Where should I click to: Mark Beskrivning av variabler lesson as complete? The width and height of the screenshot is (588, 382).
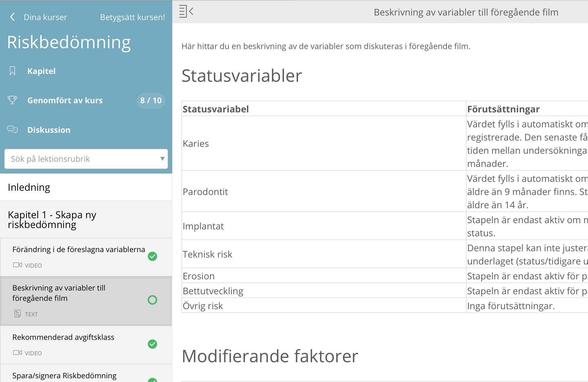pyautogui.click(x=152, y=300)
